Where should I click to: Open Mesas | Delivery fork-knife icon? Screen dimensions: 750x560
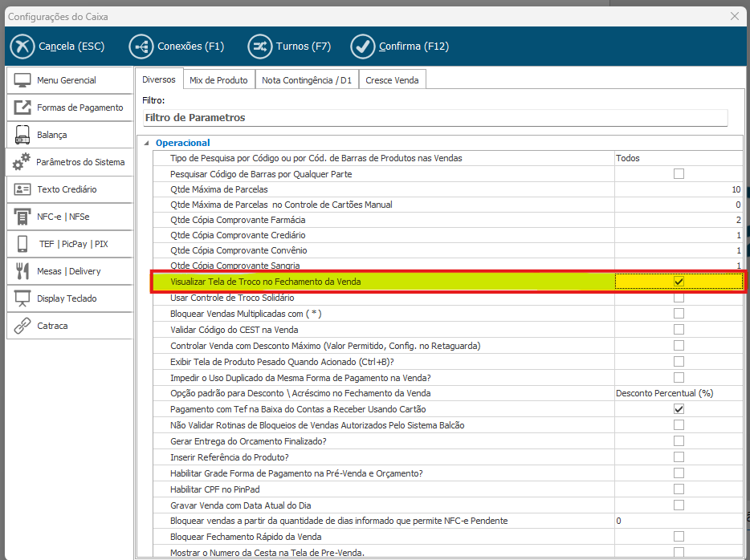(22, 271)
